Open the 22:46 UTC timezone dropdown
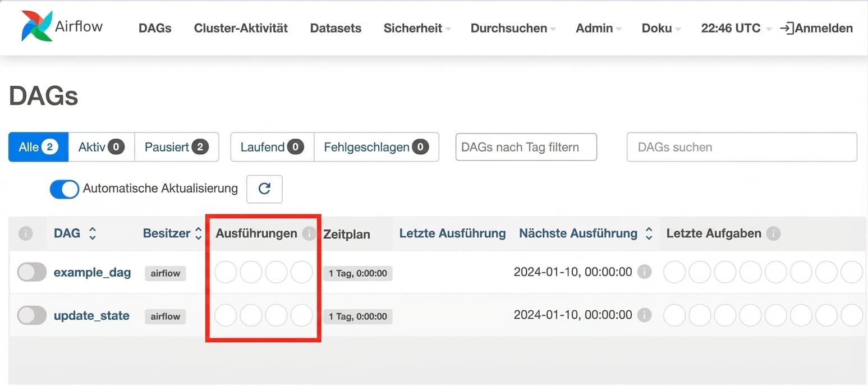The height and width of the screenshot is (386, 868). (736, 28)
